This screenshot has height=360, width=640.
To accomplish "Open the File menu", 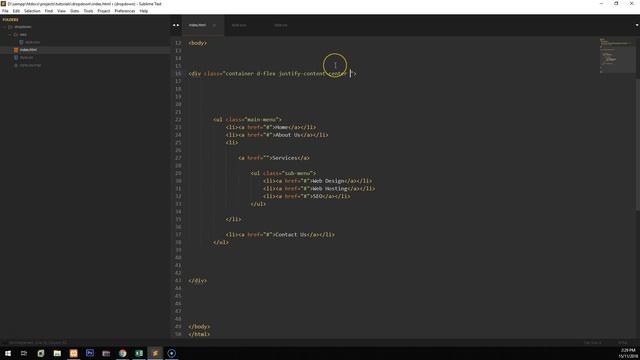I will click(5, 11).
